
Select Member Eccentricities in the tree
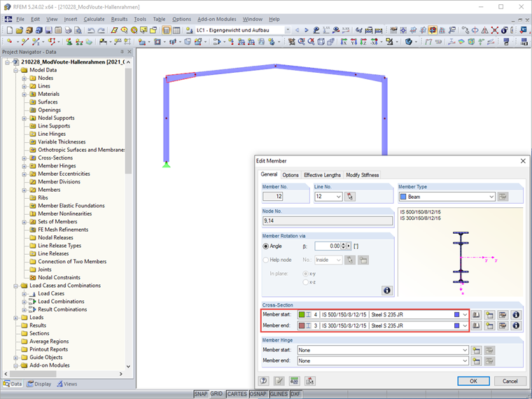[x=64, y=174]
